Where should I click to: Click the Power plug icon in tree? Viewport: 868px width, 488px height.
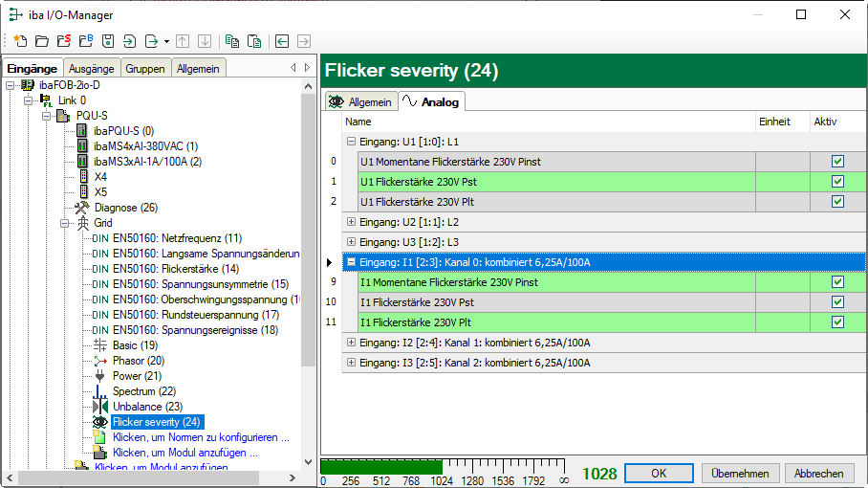coord(100,376)
